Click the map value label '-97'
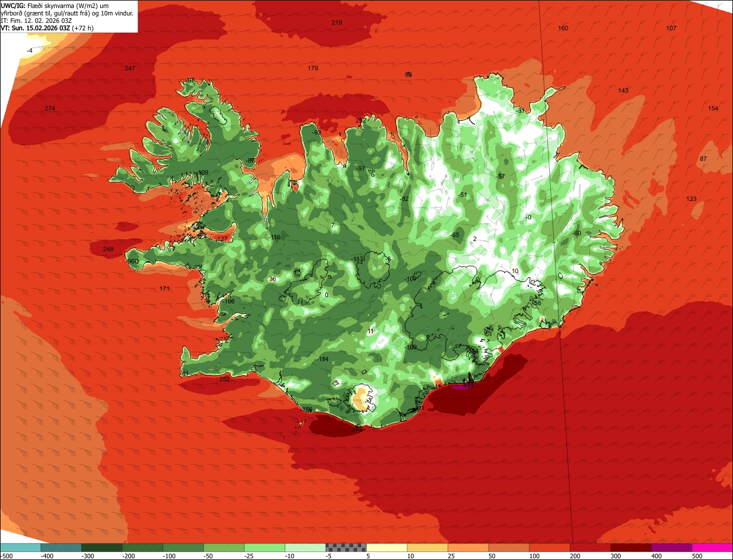Image resolution: width=733 pixels, height=560 pixels. [x=360, y=168]
